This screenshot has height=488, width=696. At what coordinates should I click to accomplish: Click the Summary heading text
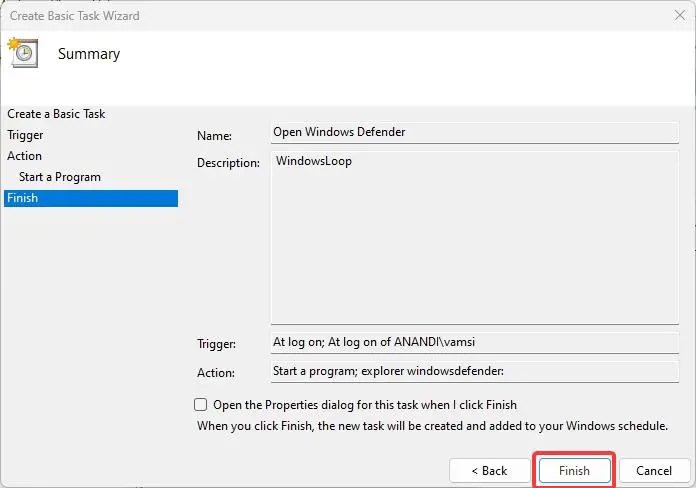point(89,54)
